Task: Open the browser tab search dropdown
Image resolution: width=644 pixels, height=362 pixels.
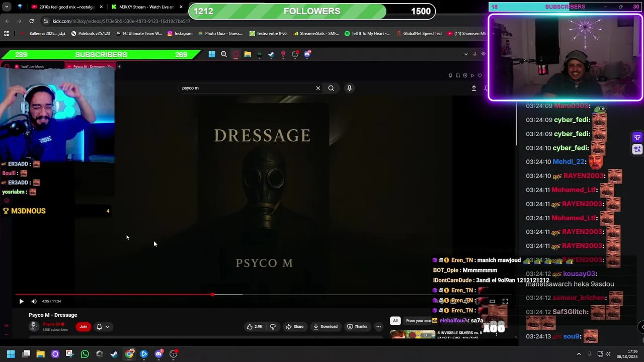Action: [x=7, y=7]
